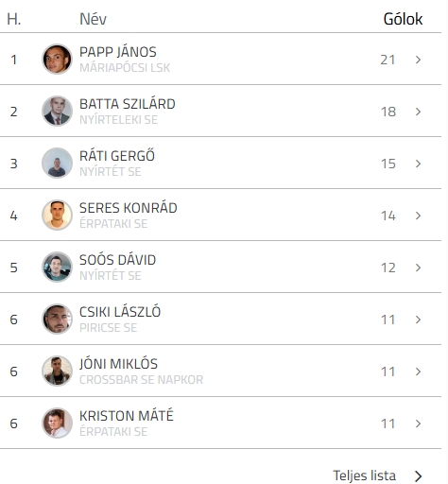Click Kriston Máté's profile photo
This screenshot has width=448, height=484.
tap(57, 423)
